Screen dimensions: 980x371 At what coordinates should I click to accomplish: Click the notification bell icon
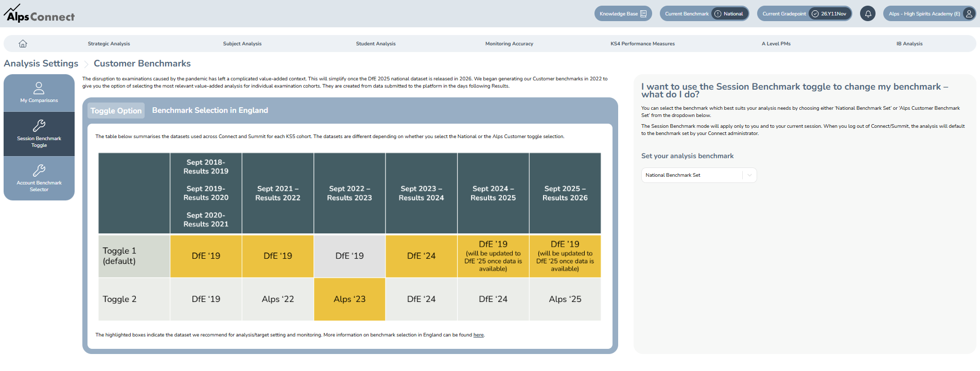[x=868, y=14]
